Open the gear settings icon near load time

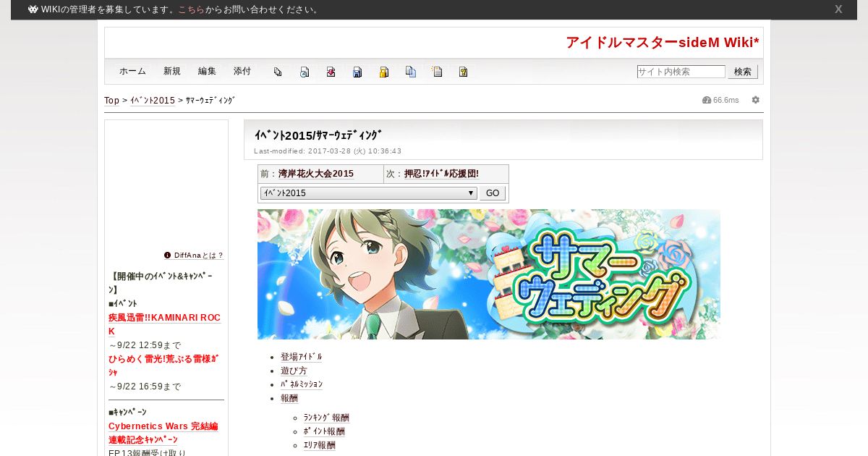click(756, 100)
